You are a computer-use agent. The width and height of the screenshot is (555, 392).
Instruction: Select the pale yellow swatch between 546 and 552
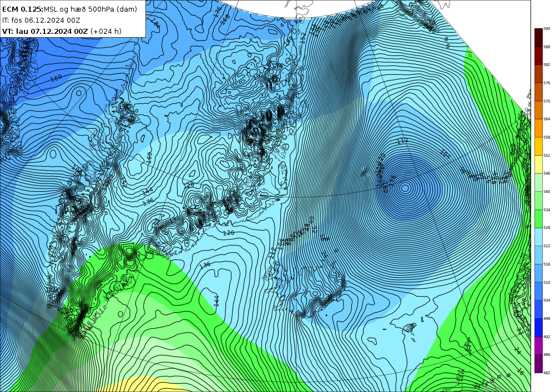[538, 164]
